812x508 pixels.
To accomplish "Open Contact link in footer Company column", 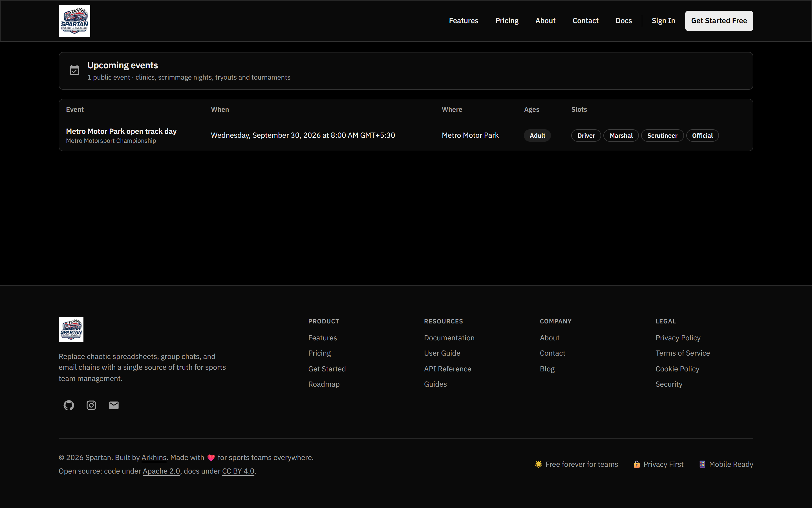I will (552, 353).
